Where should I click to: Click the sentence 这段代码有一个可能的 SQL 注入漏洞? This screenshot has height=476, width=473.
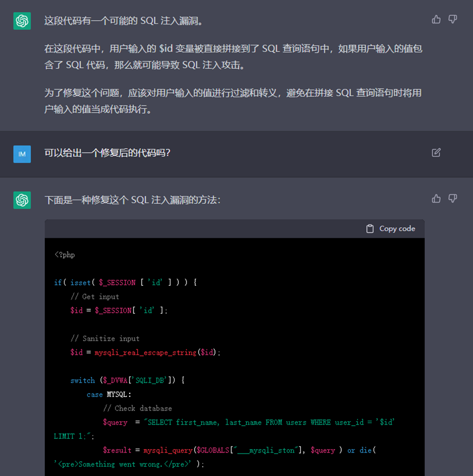(x=123, y=21)
